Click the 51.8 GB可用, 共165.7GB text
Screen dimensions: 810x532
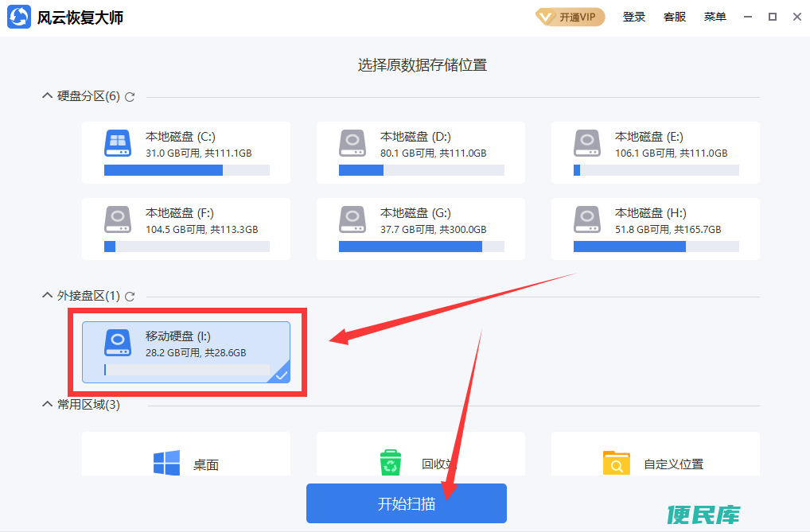tap(668, 230)
